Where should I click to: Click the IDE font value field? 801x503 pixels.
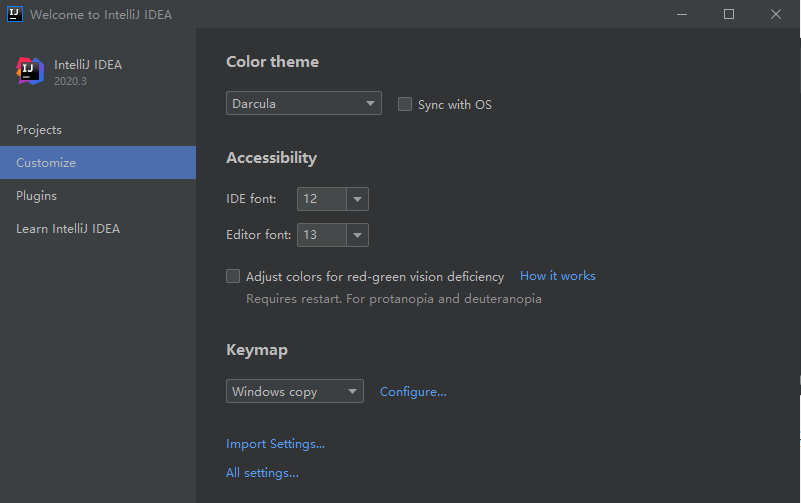[321, 199]
